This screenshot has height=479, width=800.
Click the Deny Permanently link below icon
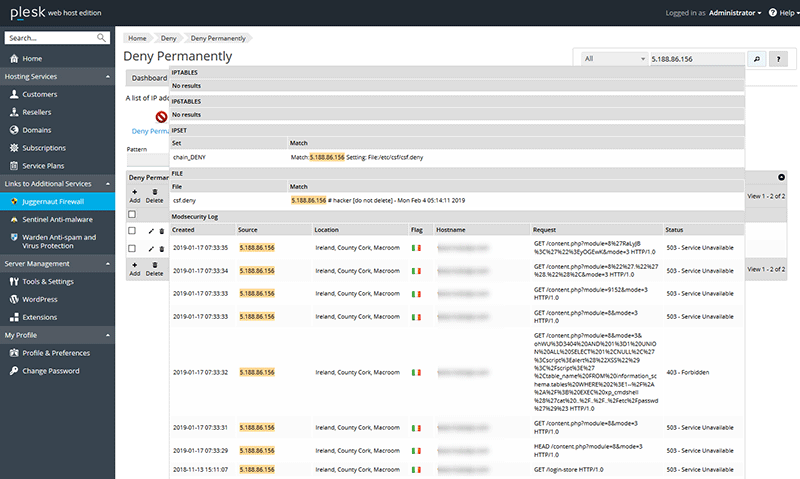click(150, 131)
